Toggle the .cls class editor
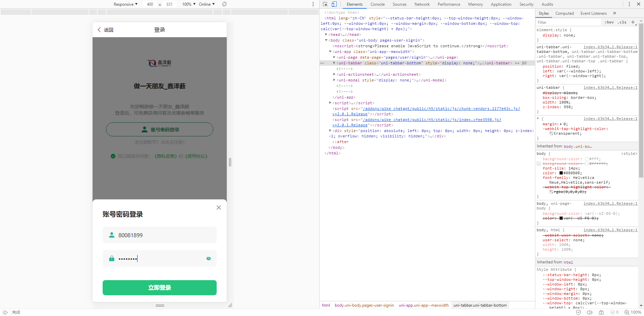This screenshot has width=644, height=316. (x=623, y=22)
